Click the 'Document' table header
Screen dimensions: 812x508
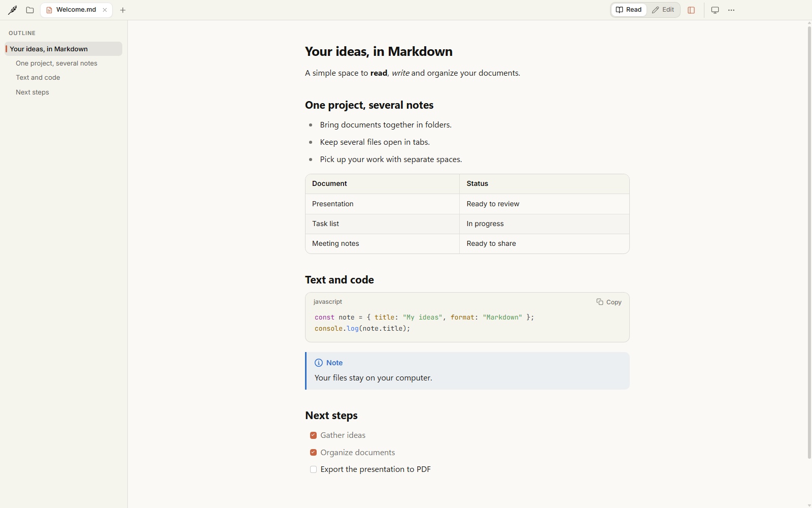tap(382, 184)
